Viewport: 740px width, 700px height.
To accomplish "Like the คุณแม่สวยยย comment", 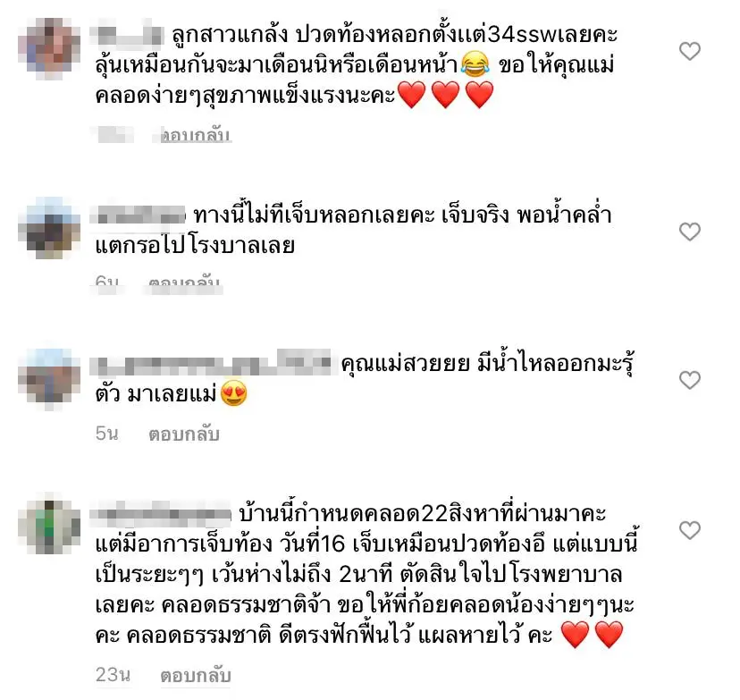I will 689,380.
